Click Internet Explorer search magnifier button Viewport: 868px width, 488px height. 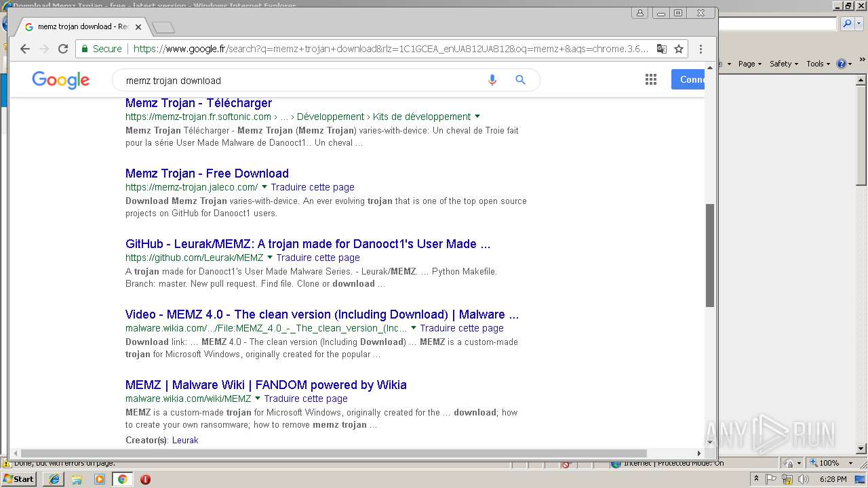[847, 24]
